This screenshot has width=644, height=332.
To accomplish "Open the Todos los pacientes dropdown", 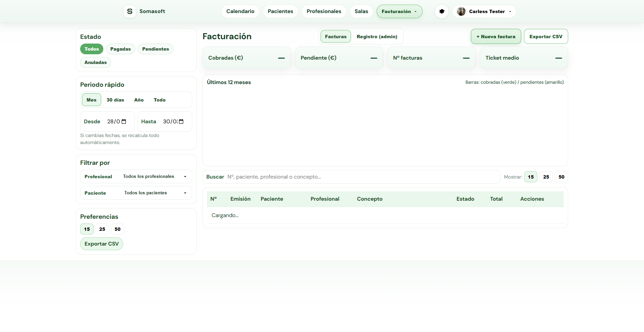I will point(155,193).
